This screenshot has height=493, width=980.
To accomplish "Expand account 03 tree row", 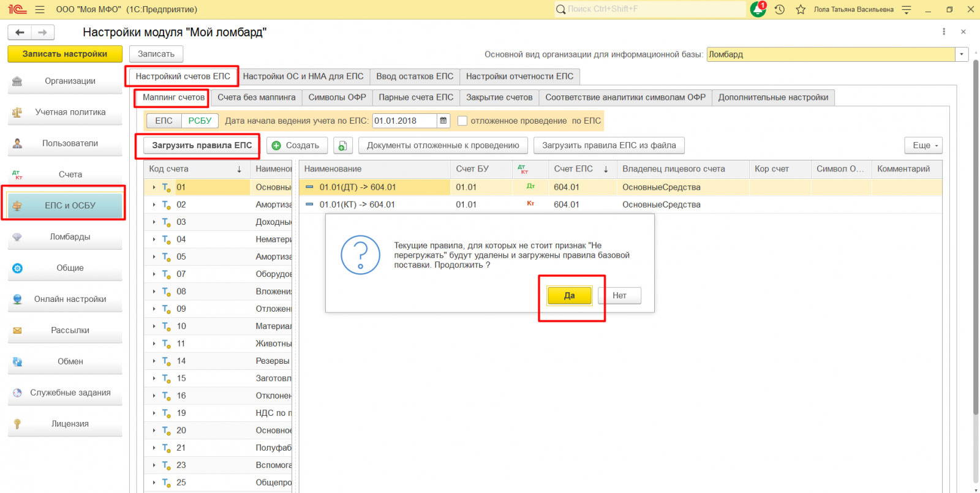I will 154,222.
